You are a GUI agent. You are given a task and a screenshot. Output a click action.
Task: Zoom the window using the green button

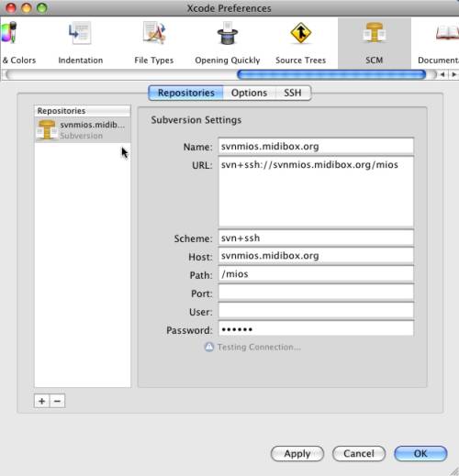point(42,7)
